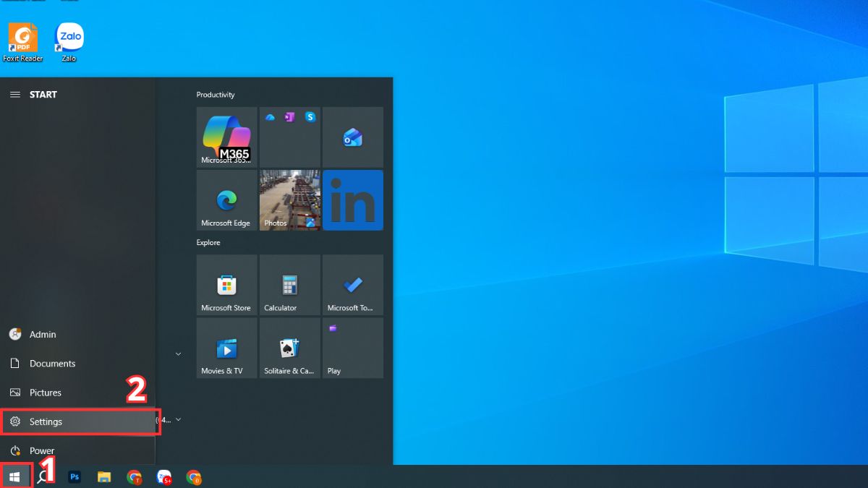The height and width of the screenshot is (488, 868).
Task: Launch the Solitaire & Casual Games tile
Action: 290,348
